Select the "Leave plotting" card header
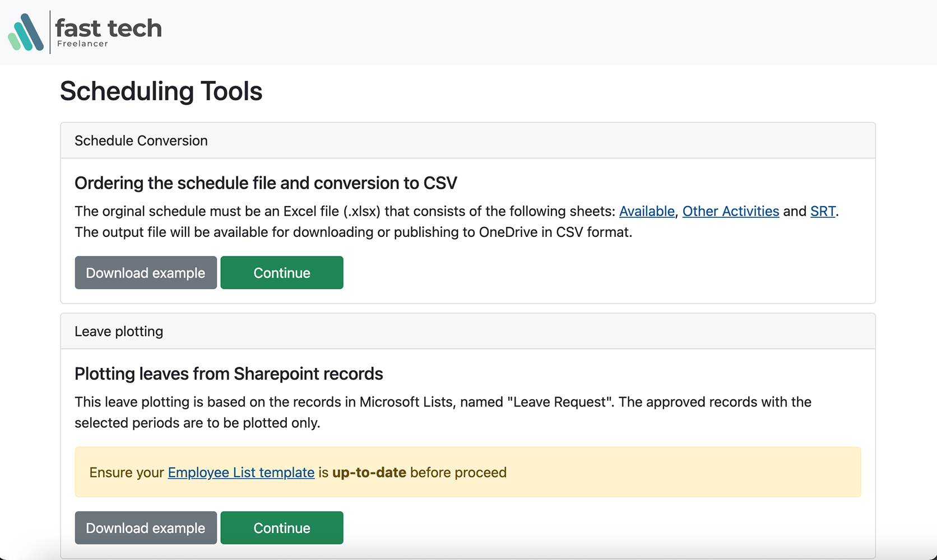 tap(119, 332)
